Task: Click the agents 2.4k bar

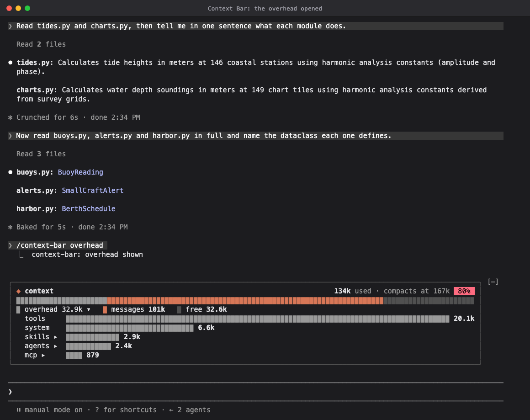Action: (88, 346)
